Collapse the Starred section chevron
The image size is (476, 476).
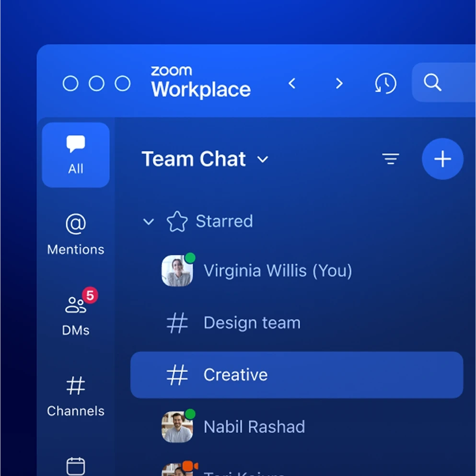(x=148, y=221)
